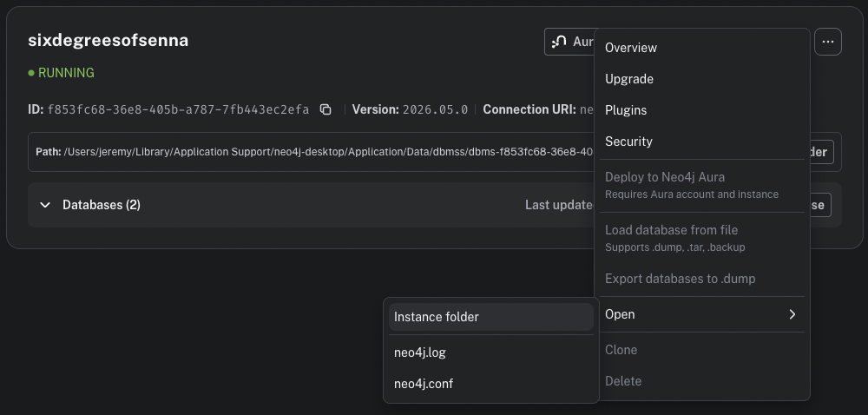Click the instance Path text field
The width and height of the screenshot is (868, 415).
click(x=314, y=152)
